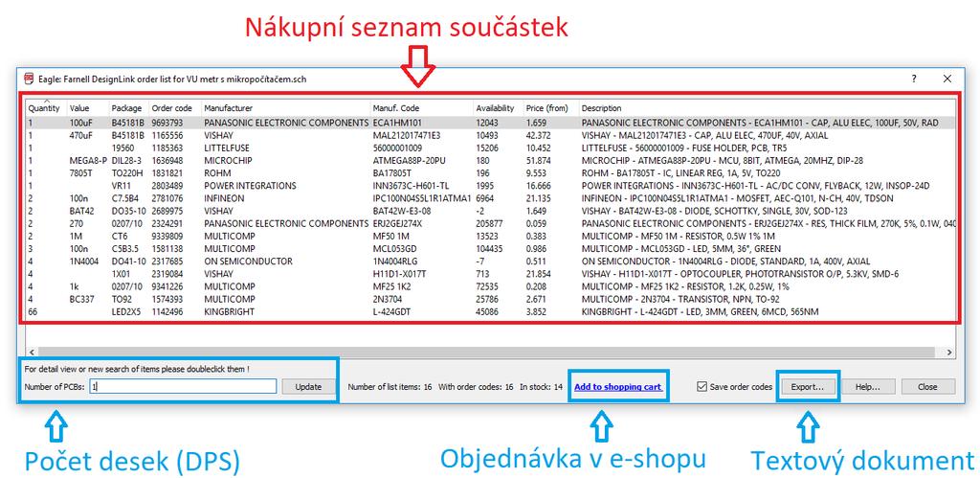This screenshot has height=478, width=980.
Task: Click the 1N4004 value cell
Action: [x=84, y=261]
